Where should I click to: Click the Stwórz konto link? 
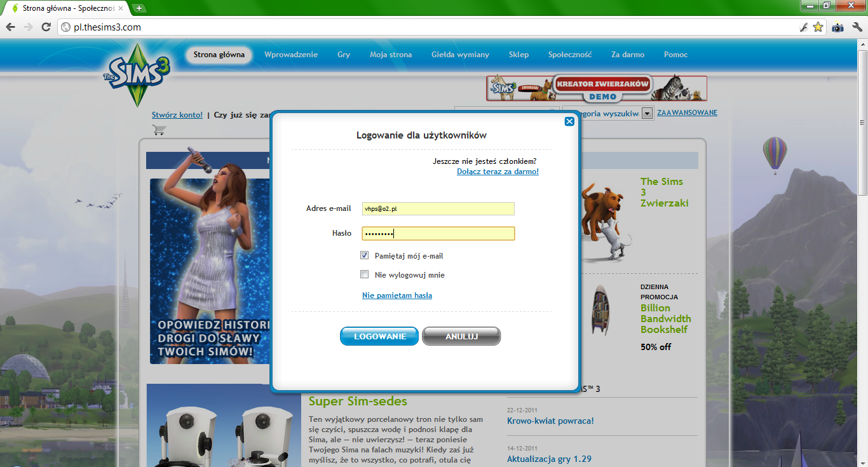point(177,115)
